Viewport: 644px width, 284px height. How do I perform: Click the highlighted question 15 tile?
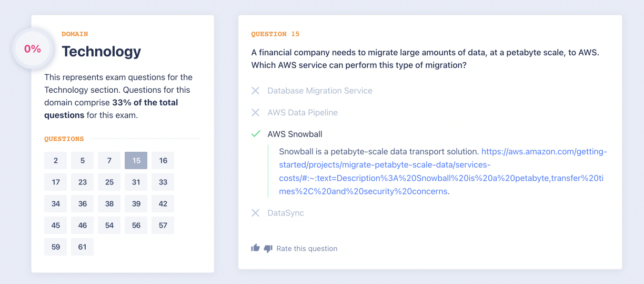(136, 161)
